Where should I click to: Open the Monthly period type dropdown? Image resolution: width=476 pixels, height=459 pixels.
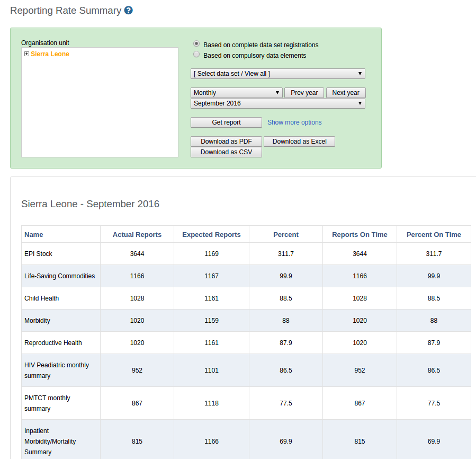236,93
